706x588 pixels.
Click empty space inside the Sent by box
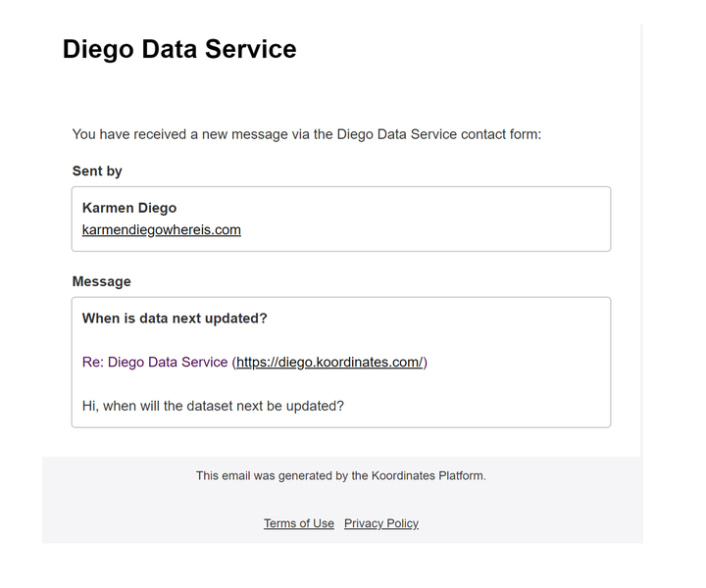(x=428, y=220)
